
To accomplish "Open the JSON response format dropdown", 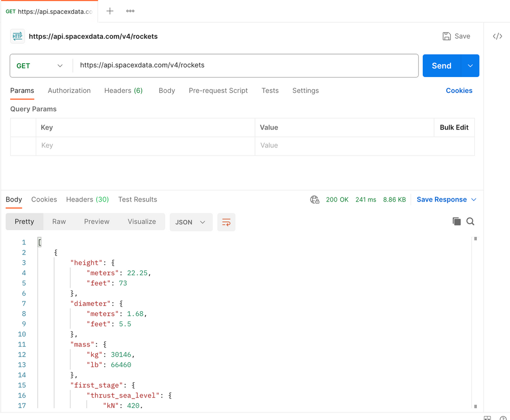I will click(x=191, y=222).
